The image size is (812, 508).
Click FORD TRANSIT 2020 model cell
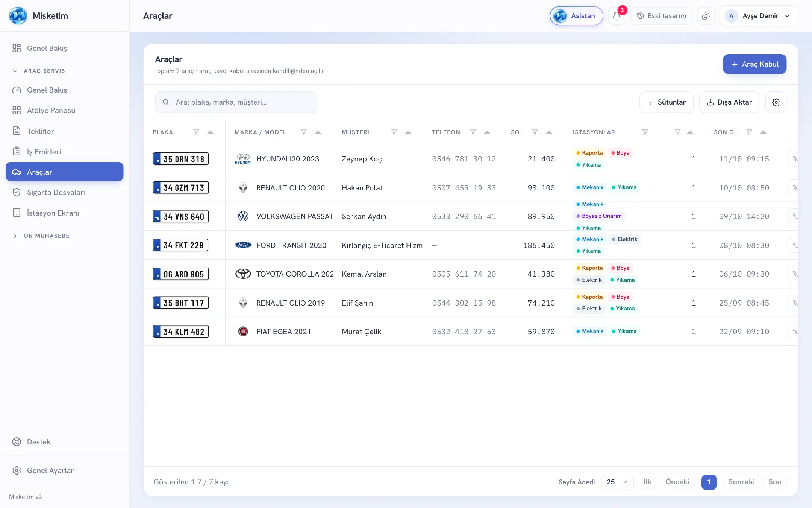pos(291,245)
